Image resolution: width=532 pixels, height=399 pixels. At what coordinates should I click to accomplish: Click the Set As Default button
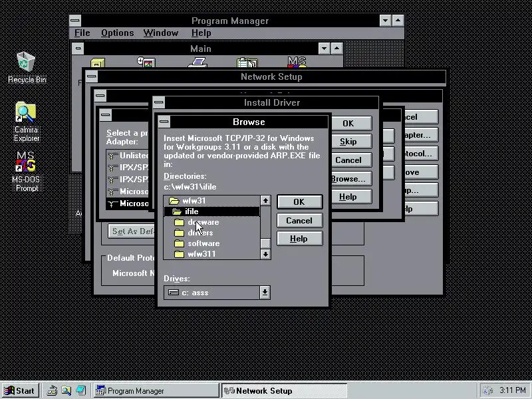[131, 231]
